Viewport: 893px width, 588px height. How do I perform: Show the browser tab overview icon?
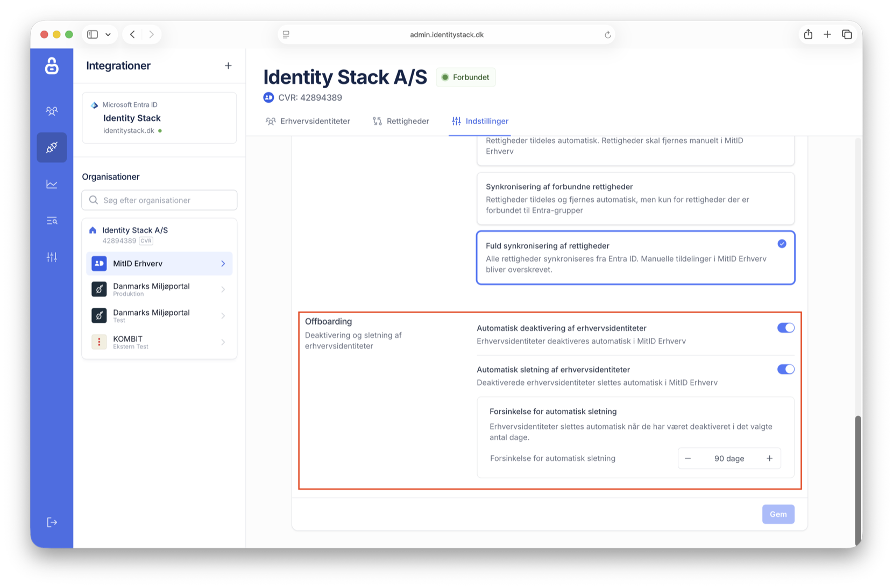(847, 34)
